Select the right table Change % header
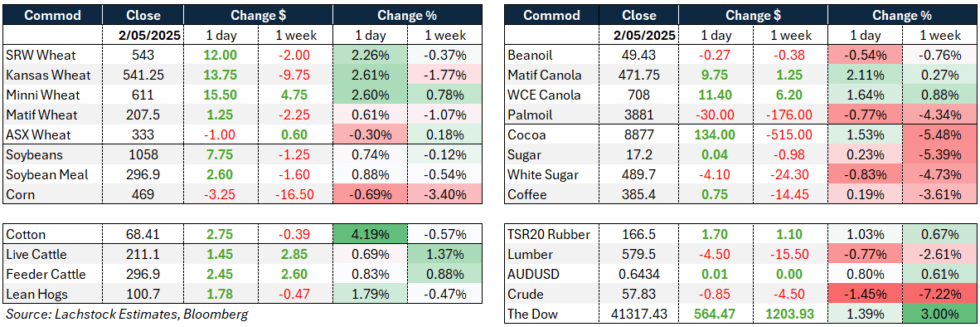 click(x=903, y=15)
